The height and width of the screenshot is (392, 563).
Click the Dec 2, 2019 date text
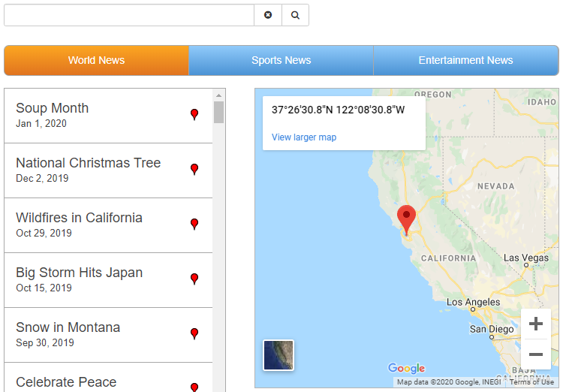pyautogui.click(x=42, y=178)
